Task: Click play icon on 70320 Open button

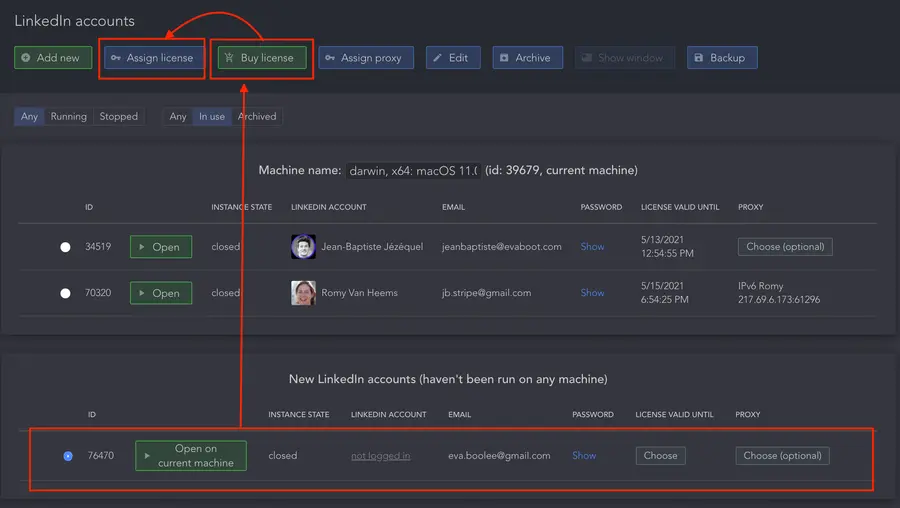Action: tap(142, 293)
